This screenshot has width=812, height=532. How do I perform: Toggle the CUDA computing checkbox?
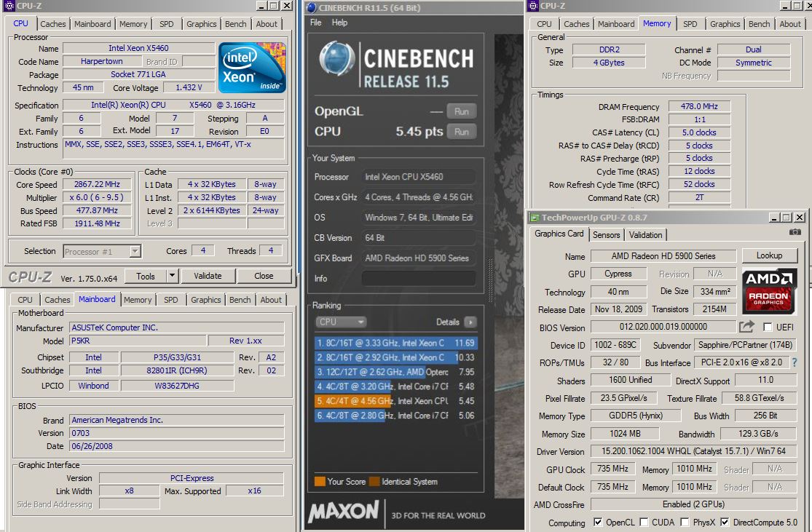coord(634,523)
